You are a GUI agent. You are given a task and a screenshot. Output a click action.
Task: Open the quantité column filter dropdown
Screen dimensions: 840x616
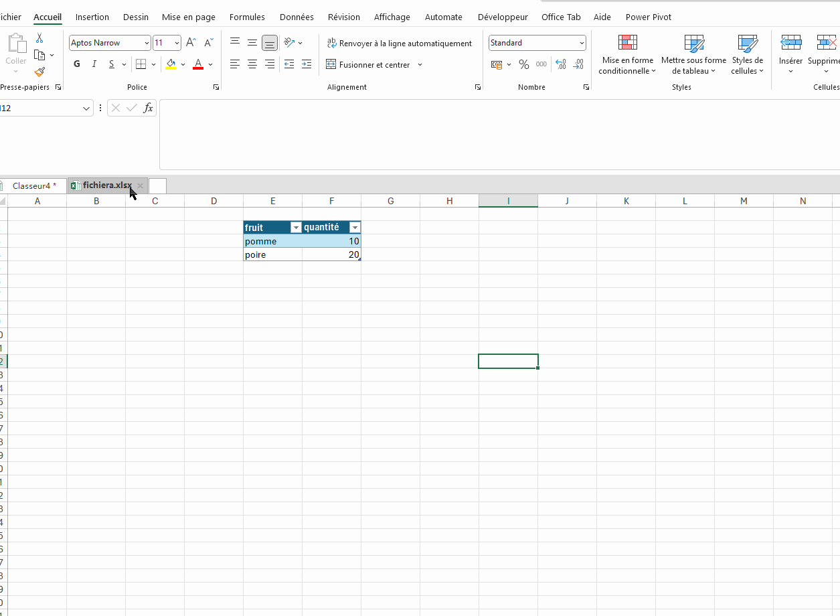(x=355, y=228)
